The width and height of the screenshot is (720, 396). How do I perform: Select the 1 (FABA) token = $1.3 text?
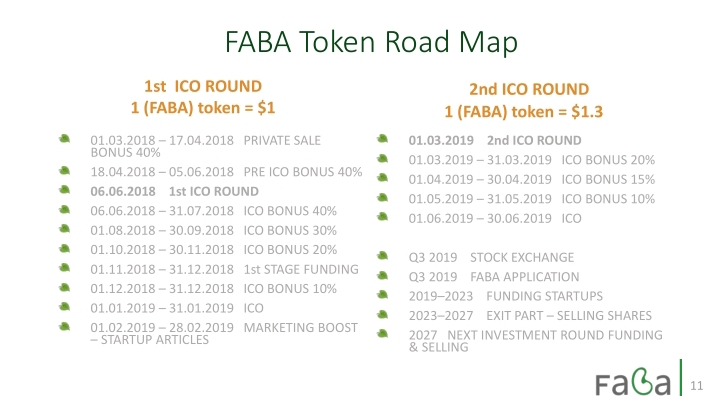pos(523,112)
